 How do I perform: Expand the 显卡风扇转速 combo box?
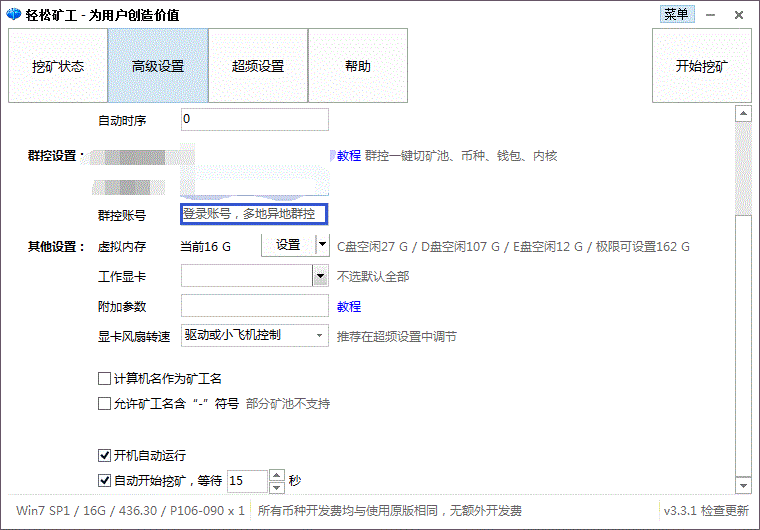(254, 336)
